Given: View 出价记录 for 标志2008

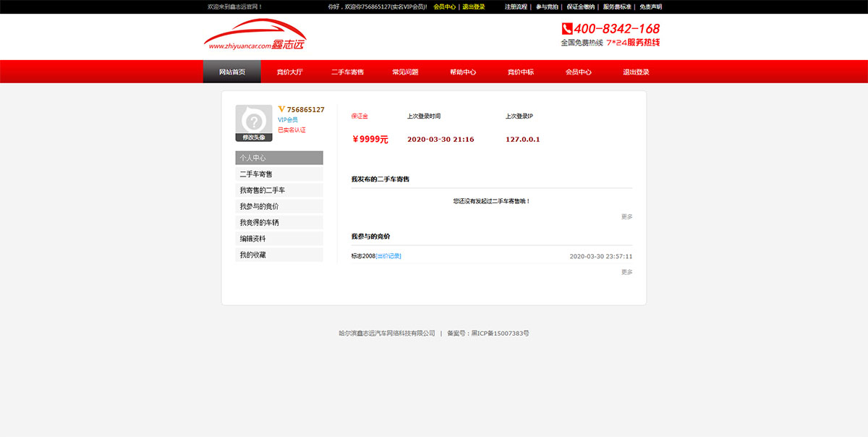Looking at the screenshot, I should [x=388, y=256].
